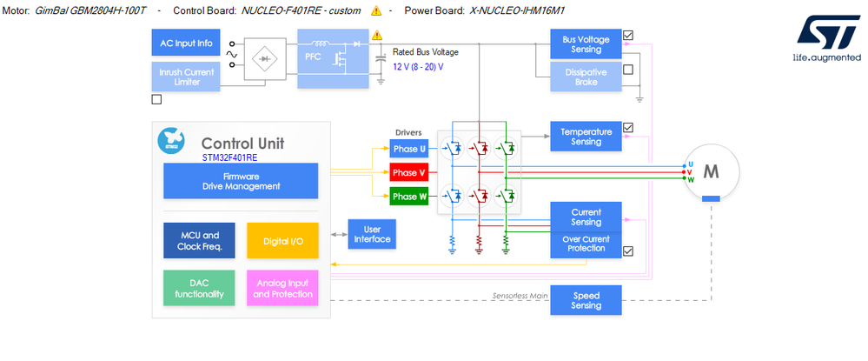Click the Rated Bus Voltage label
The image size is (868, 361).
[x=426, y=52]
